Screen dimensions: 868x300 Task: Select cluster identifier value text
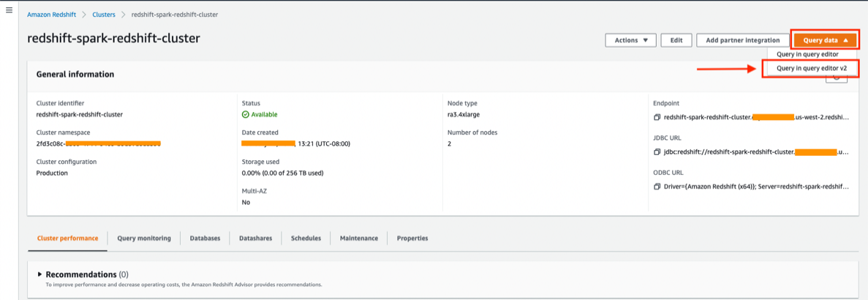(x=79, y=115)
